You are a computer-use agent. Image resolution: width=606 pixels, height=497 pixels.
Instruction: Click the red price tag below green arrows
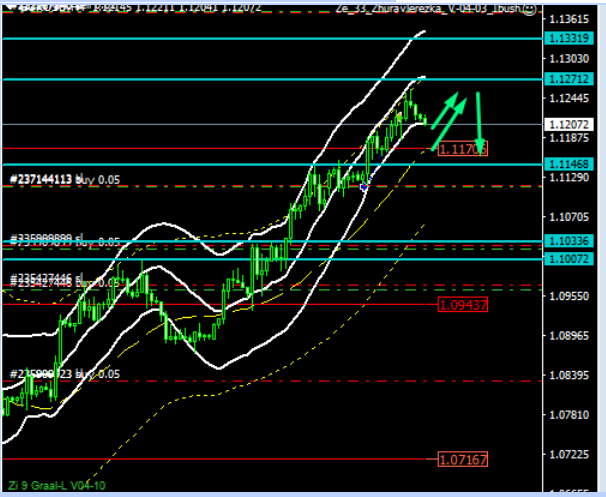pos(462,148)
